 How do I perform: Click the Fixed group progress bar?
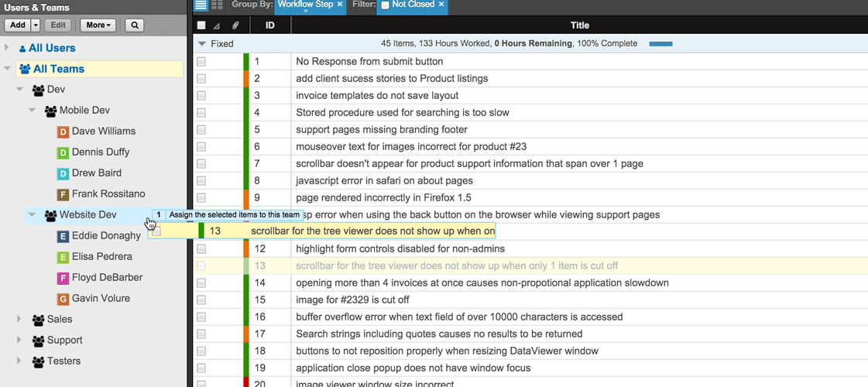[660, 44]
